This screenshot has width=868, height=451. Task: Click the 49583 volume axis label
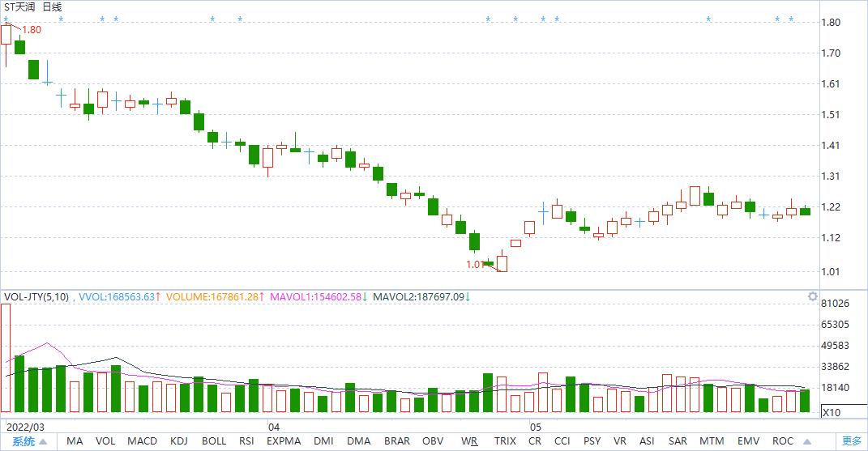click(835, 345)
